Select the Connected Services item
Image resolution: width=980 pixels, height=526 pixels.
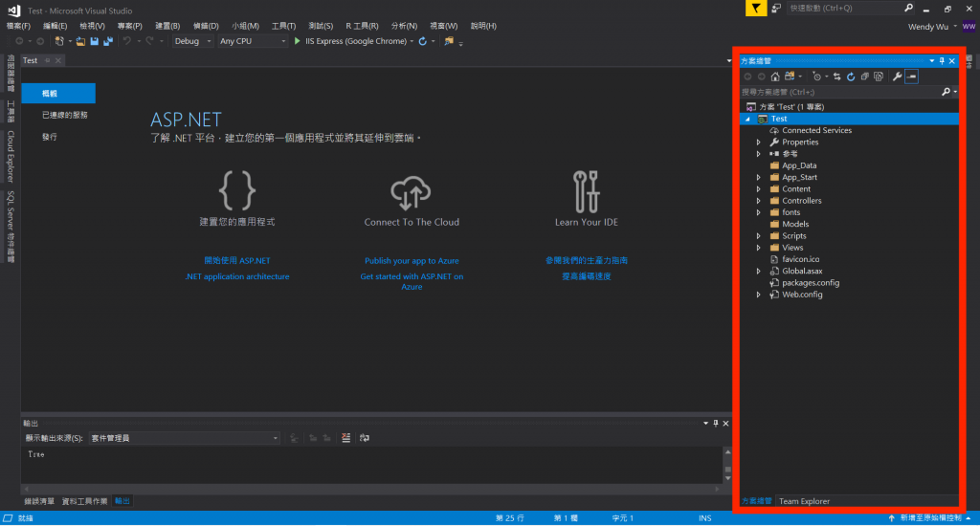click(x=817, y=131)
